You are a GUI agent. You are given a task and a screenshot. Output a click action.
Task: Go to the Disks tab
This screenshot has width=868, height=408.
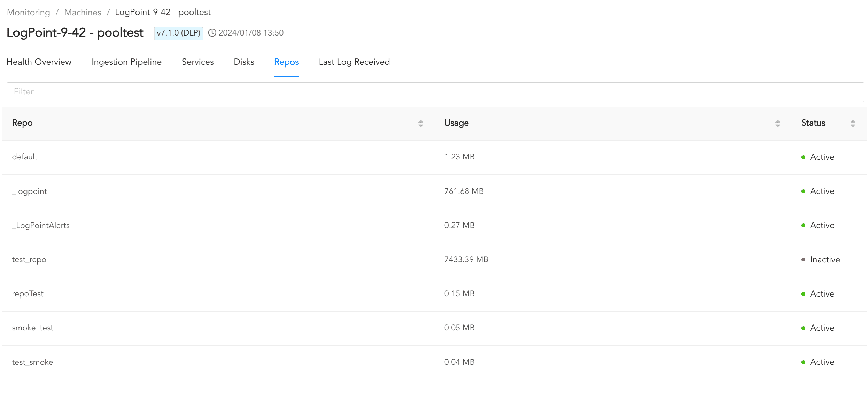coord(244,62)
